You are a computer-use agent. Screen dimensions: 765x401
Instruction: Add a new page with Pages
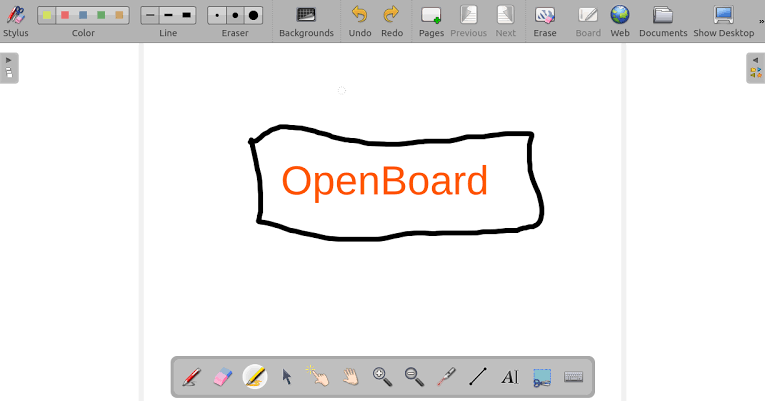pyautogui.click(x=431, y=21)
